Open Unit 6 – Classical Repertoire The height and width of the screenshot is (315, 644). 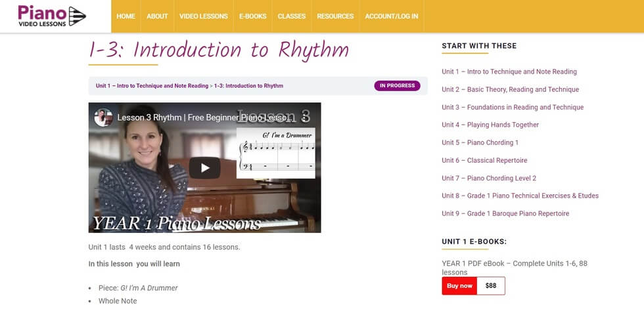click(485, 160)
